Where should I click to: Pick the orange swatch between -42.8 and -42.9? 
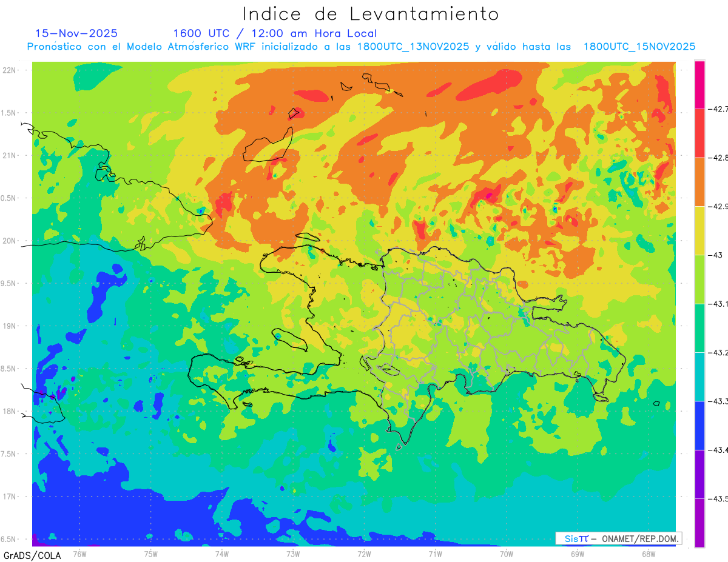[x=699, y=182]
